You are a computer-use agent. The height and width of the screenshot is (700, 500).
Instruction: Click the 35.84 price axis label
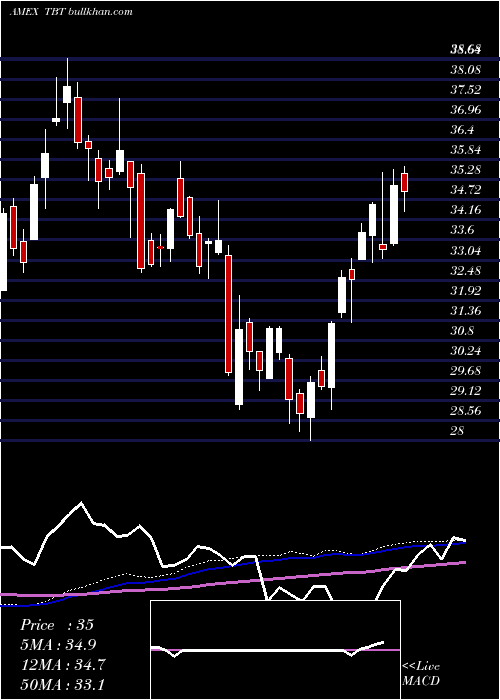pyautogui.click(x=465, y=150)
